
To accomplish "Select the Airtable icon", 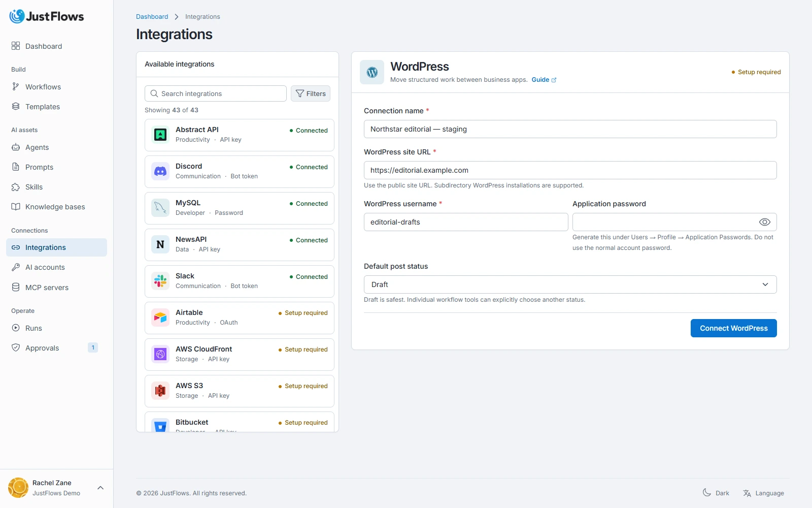I will [160, 317].
